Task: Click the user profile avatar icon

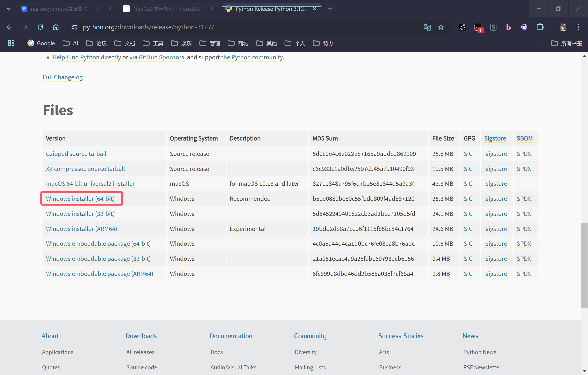Action: point(563,27)
